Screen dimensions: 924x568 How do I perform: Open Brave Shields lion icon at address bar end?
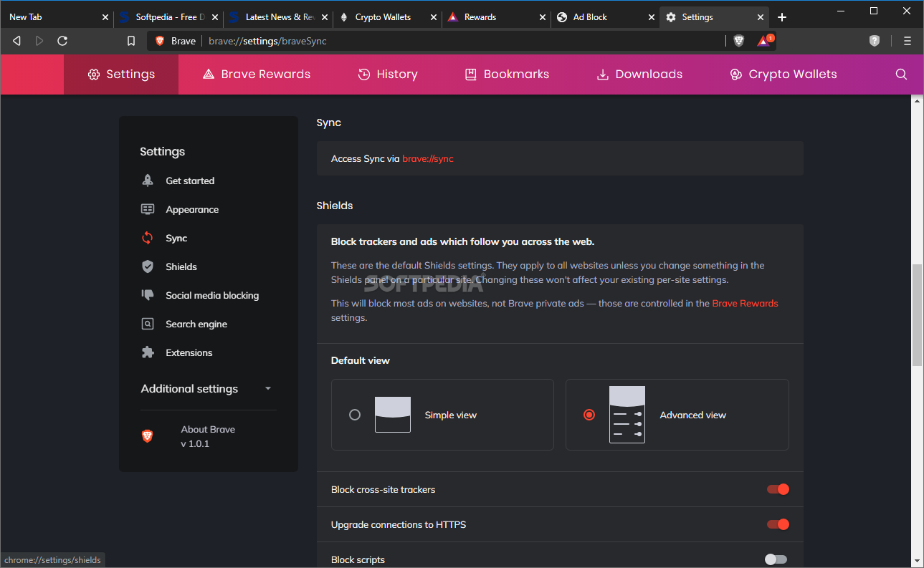pos(739,41)
